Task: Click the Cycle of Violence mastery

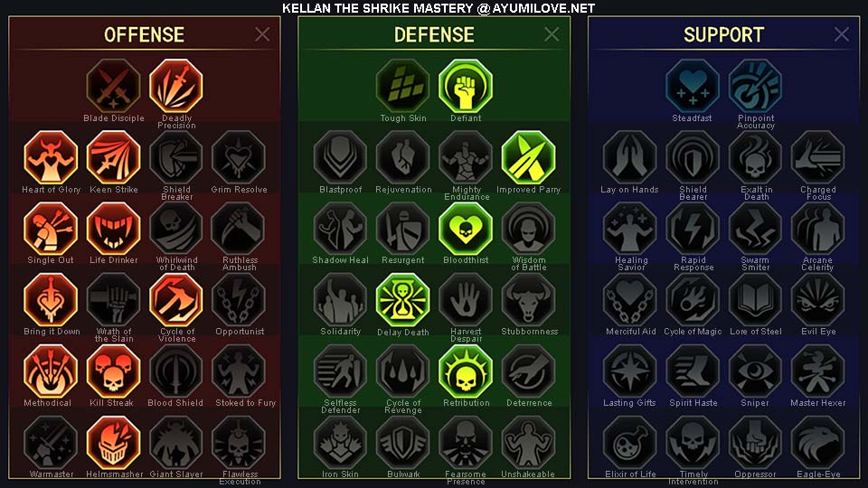Action: click(x=176, y=300)
